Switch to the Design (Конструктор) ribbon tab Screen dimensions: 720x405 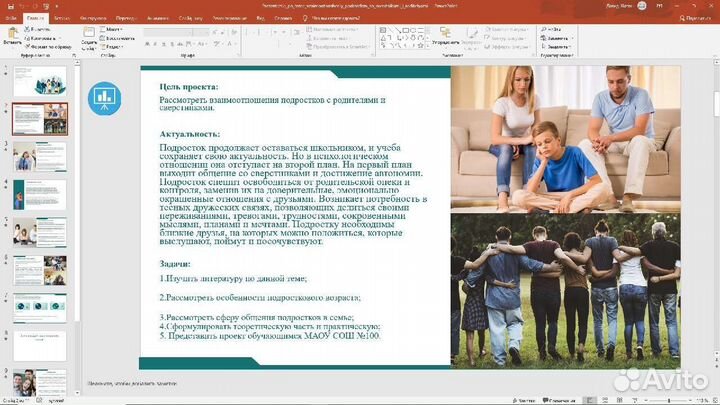pyautogui.click(x=93, y=18)
